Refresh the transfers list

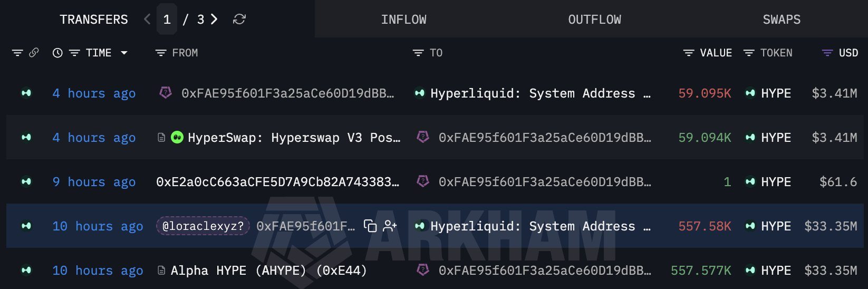pos(239,20)
